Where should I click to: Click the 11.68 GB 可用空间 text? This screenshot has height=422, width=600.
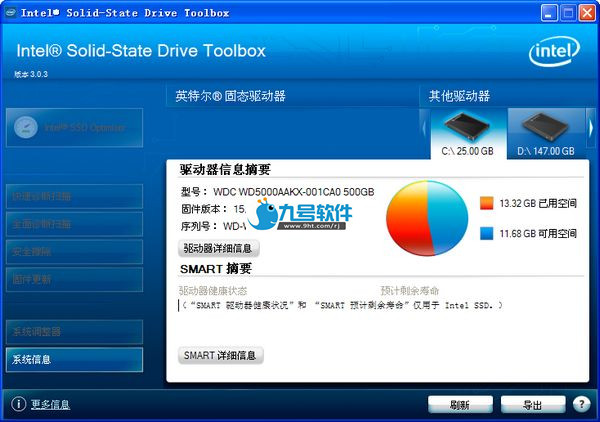(x=538, y=233)
